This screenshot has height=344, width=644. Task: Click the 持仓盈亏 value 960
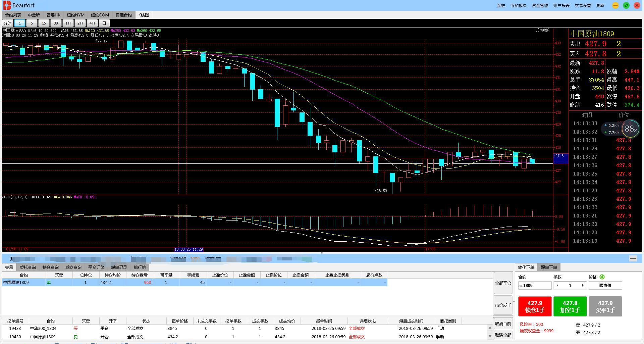point(147,283)
